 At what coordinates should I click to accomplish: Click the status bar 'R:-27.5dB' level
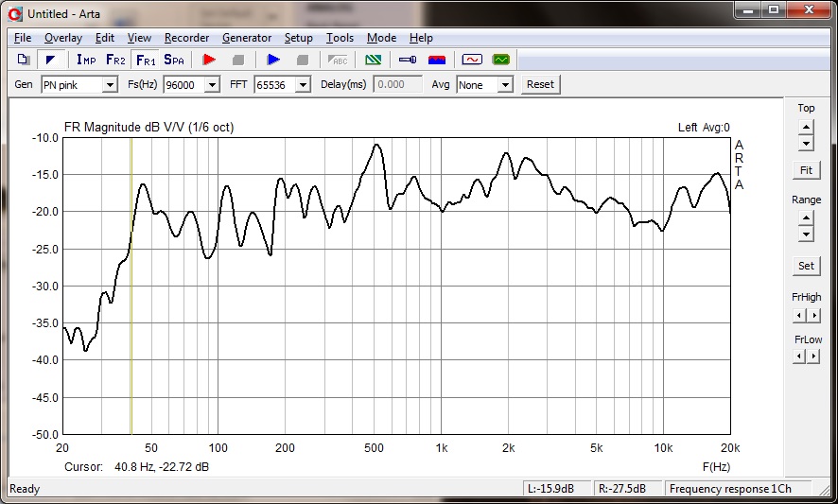pos(622,489)
